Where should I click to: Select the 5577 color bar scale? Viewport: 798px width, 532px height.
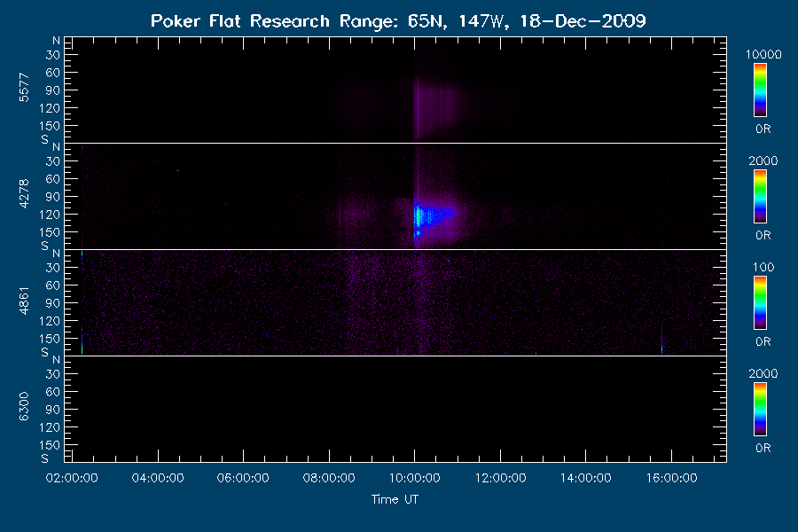point(760,90)
